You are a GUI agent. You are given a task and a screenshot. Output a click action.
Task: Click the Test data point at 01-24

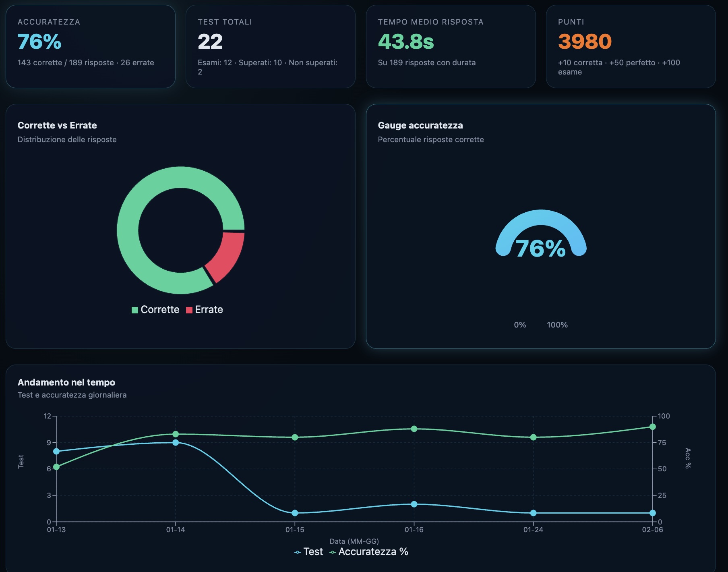click(533, 513)
